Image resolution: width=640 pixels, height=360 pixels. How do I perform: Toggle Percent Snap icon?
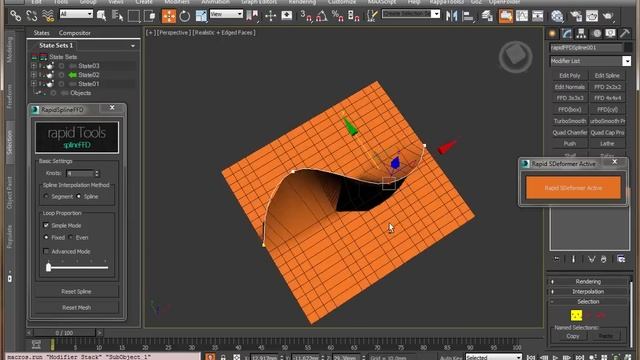(338, 16)
